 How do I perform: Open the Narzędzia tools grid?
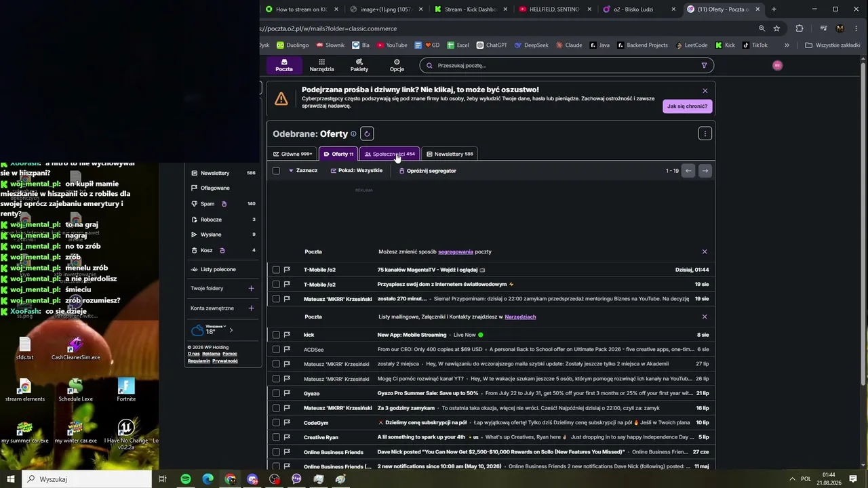(321, 65)
